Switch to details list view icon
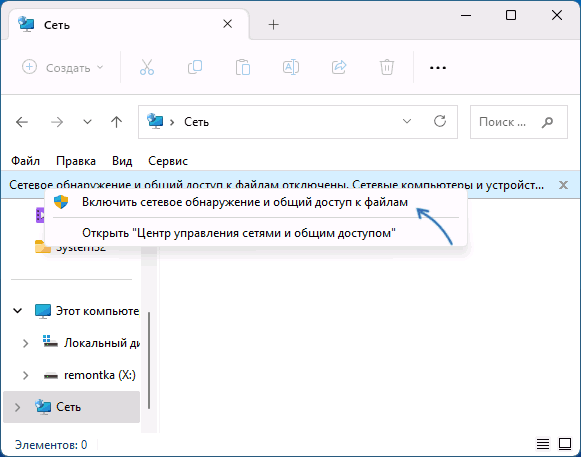 543,444
